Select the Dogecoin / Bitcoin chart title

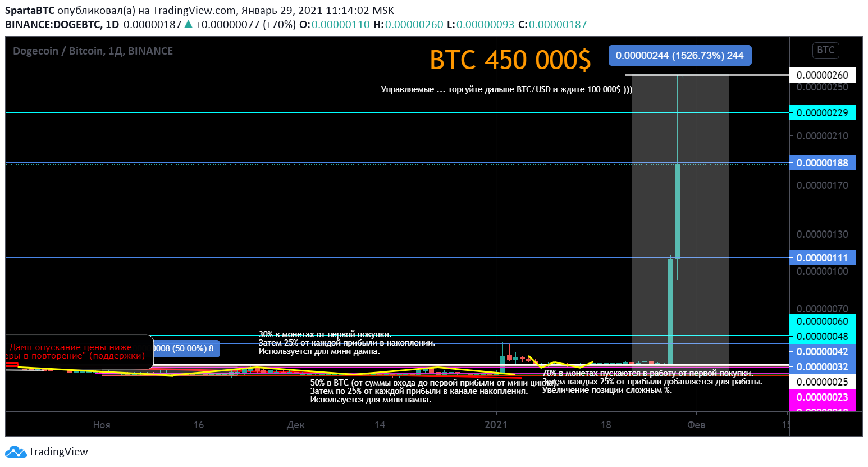coord(93,51)
